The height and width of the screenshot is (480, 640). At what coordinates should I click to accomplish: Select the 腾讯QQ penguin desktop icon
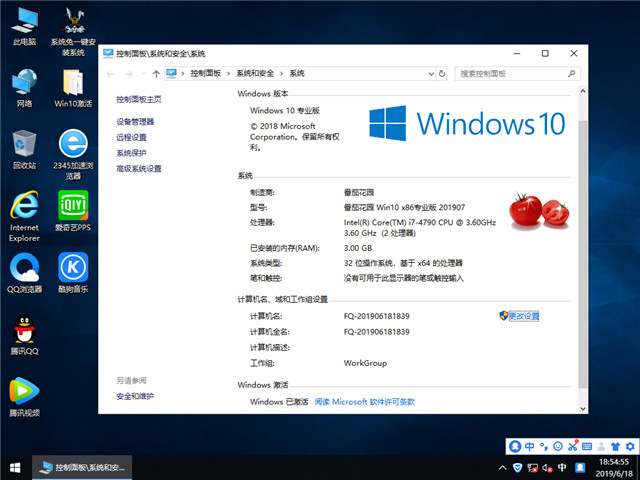[24, 335]
